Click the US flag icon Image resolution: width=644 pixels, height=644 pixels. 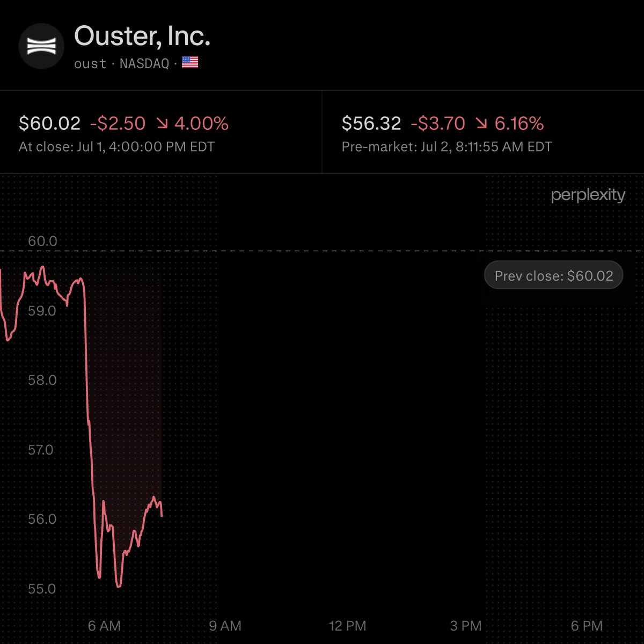(190, 63)
